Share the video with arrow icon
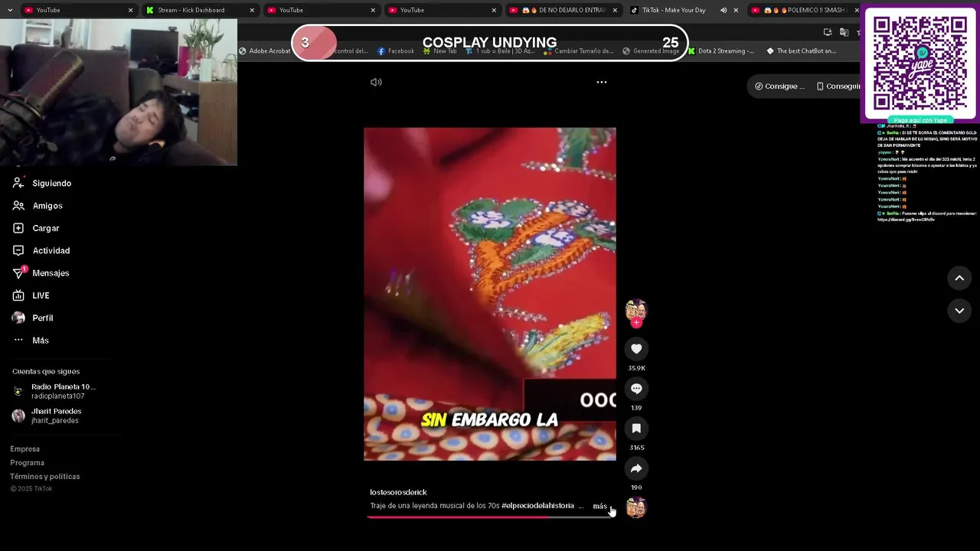The height and width of the screenshot is (551, 980). 636,468
